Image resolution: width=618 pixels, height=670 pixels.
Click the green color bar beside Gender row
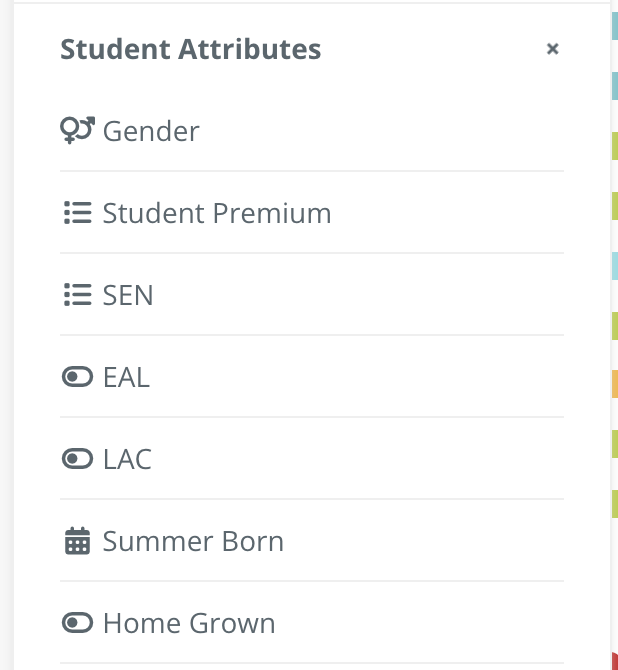pos(615,146)
